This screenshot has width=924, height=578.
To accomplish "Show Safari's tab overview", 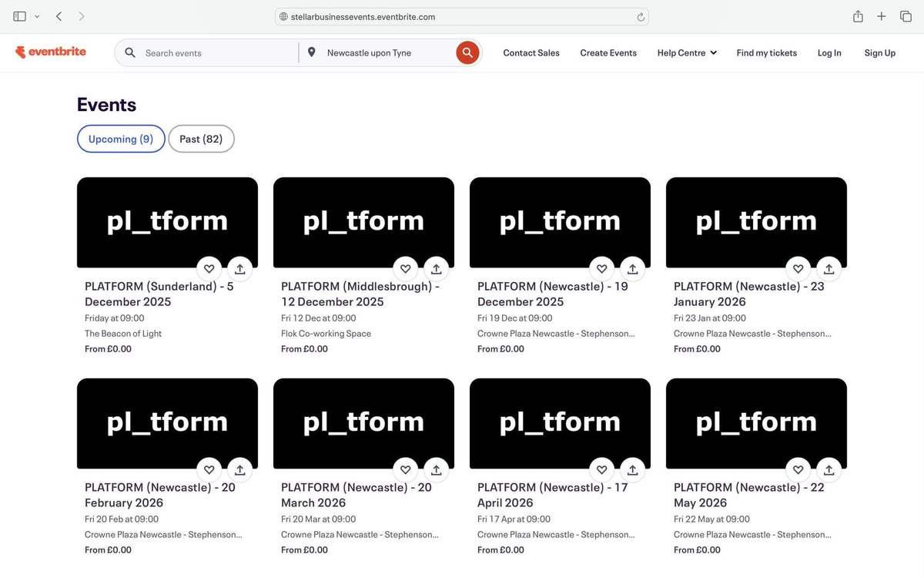I will click(x=906, y=16).
